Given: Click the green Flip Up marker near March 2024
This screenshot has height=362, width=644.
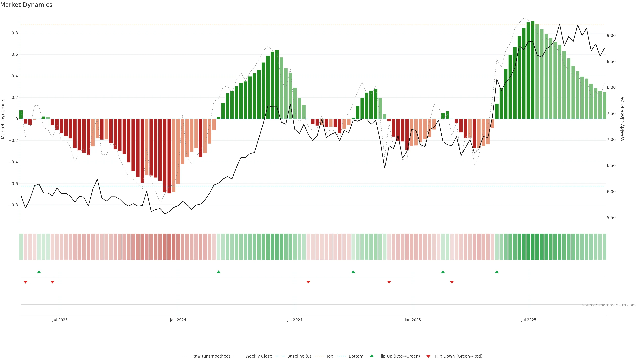Looking at the screenshot, I should click(219, 272).
